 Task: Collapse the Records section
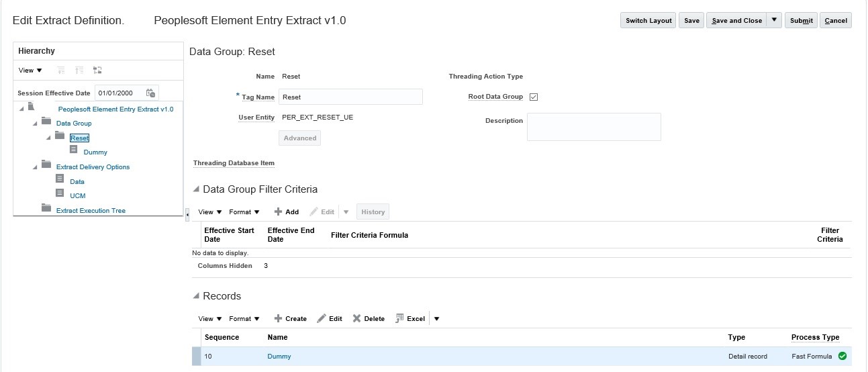pyautogui.click(x=196, y=296)
